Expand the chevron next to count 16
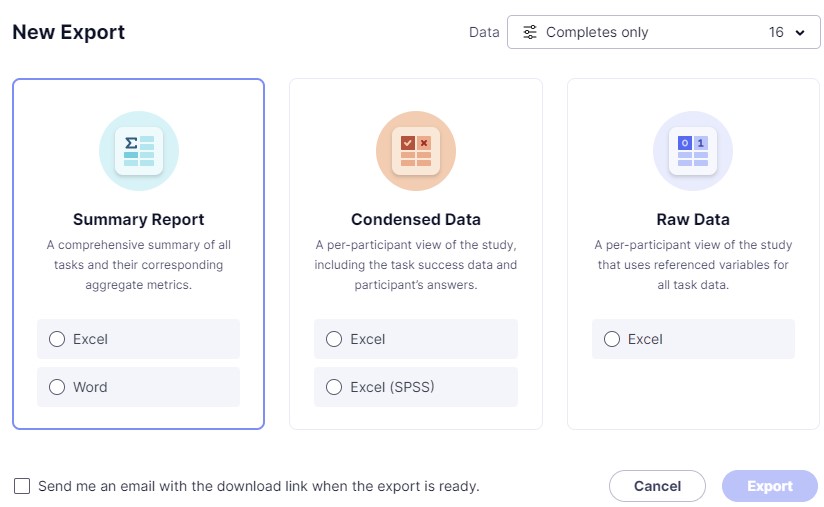Screen dimensions: 824x507 pos(800,33)
